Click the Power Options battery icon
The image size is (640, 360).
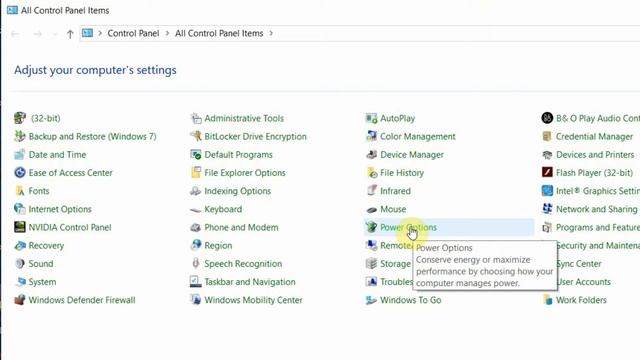(x=371, y=227)
